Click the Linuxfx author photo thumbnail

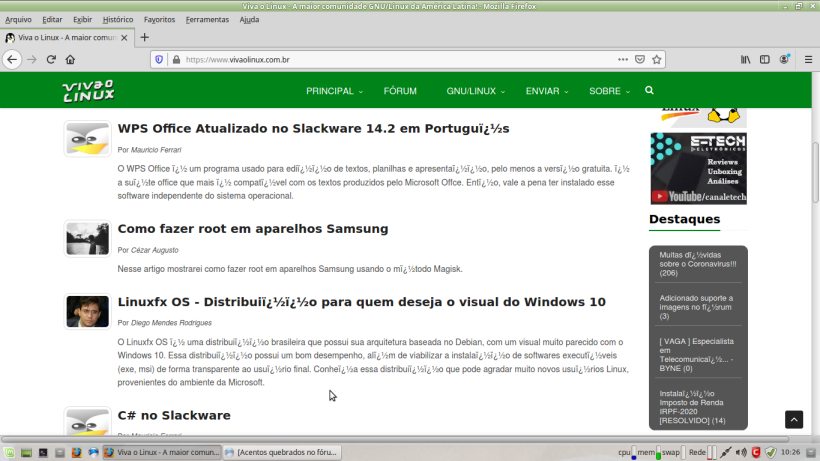pyautogui.click(x=87, y=312)
